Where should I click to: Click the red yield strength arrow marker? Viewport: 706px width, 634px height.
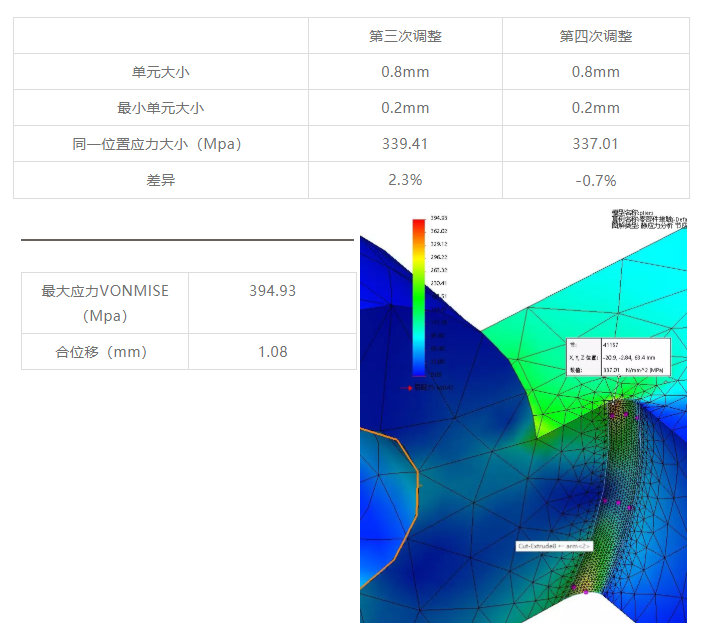(407, 387)
